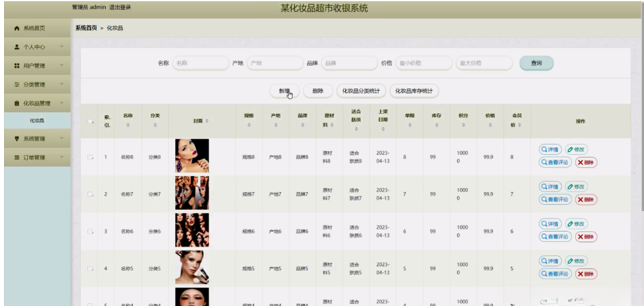The height and width of the screenshot is (306, 644).
Task: Open 详情 for the 名称8 row
Action: [550, 149]
